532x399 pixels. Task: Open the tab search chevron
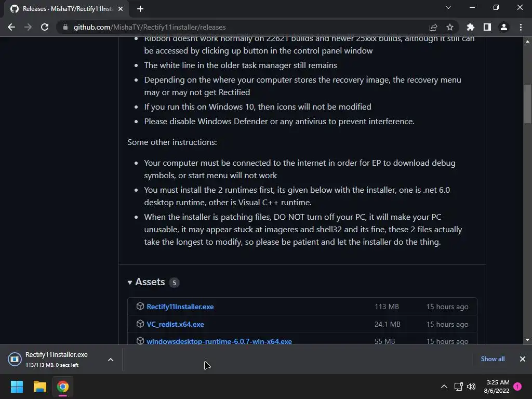[x=448, y=7]
